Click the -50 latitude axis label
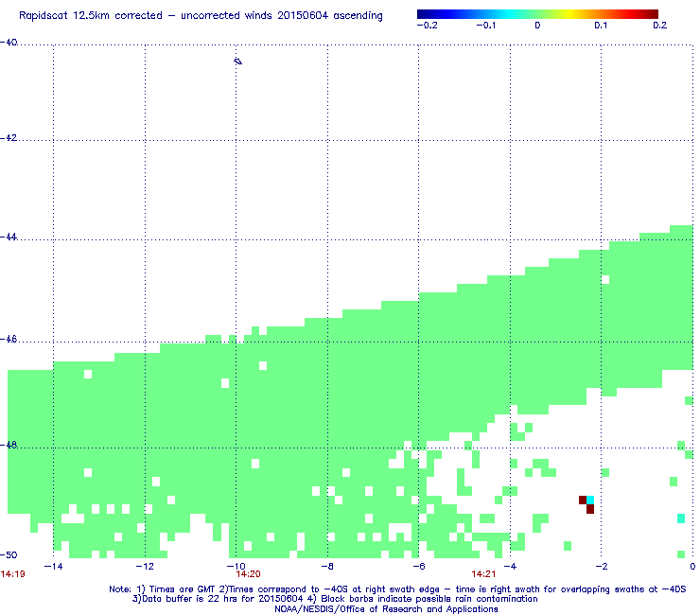This screenshot has width=700, height=615. click(9, 555)
